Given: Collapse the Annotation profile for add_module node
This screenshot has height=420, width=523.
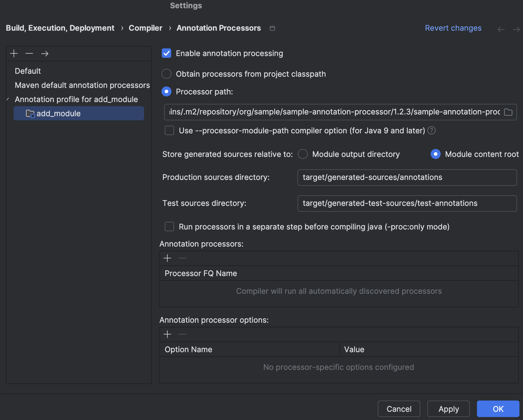Looking at the screenshot, I should click(x=7, y=99).
